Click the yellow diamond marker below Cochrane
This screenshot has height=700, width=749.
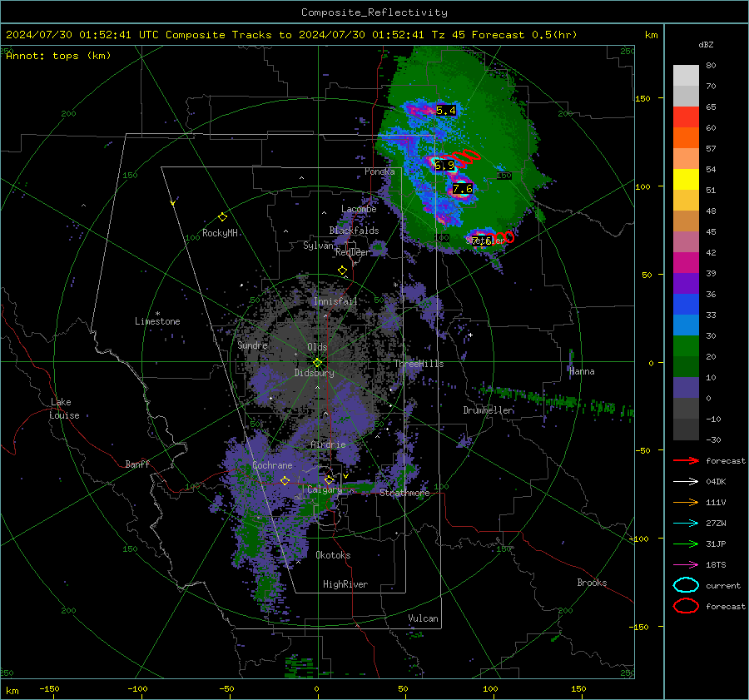285,480
